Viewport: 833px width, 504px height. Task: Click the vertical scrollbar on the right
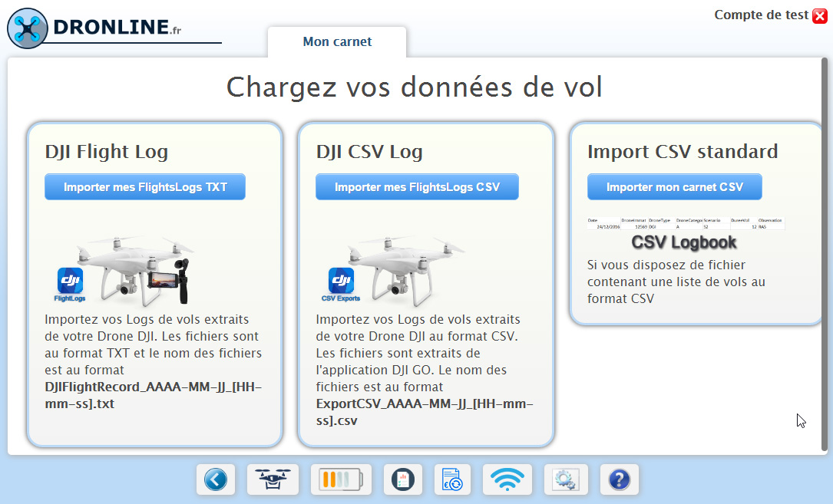pos(825,255)
